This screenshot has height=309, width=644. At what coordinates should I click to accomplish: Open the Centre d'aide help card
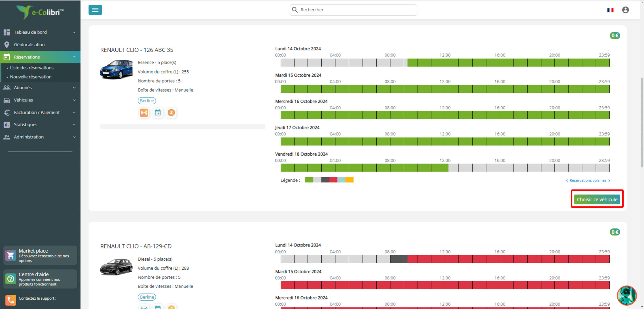[x=40, y=279]
